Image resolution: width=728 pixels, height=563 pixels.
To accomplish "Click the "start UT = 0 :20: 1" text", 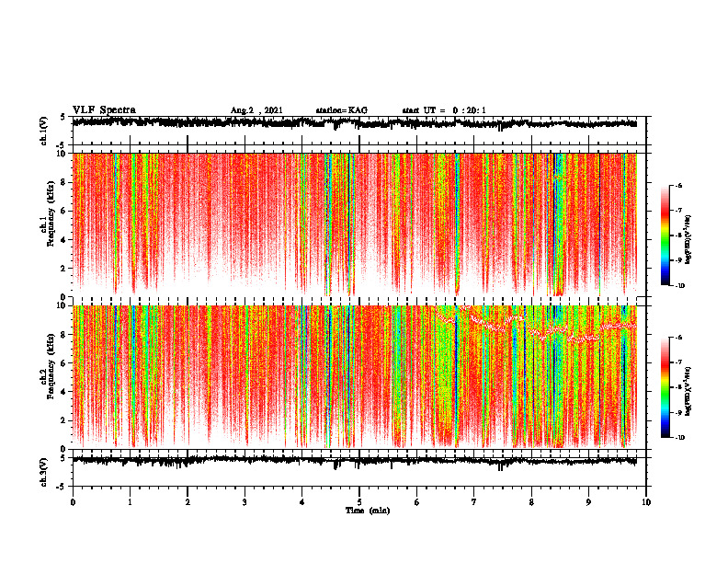I will click(444, 110).
